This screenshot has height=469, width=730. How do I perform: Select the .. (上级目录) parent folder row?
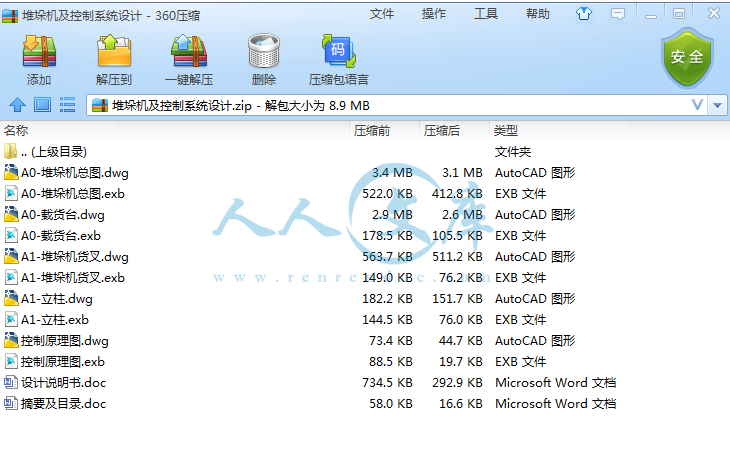[365, 152]
